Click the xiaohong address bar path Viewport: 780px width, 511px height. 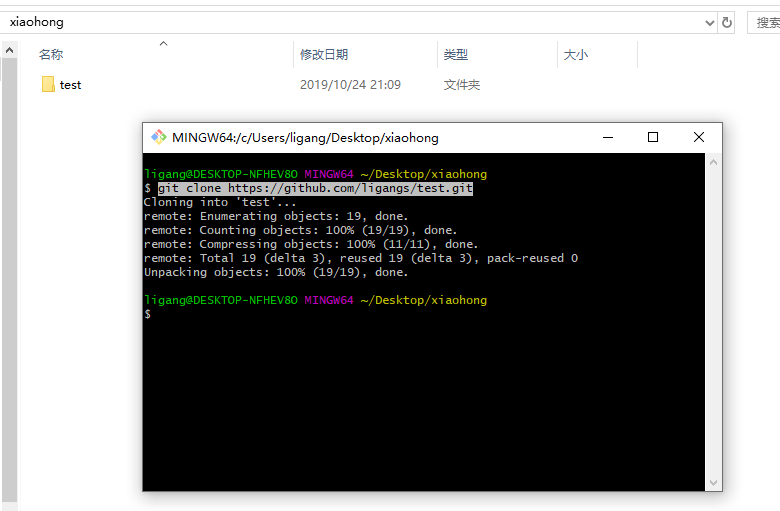[37, 22]
